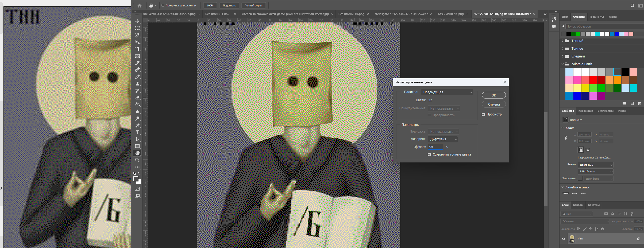Select the Paint Bucket tool
The height and width of the screenshot is (248, 644).
[x=137, y=104]
